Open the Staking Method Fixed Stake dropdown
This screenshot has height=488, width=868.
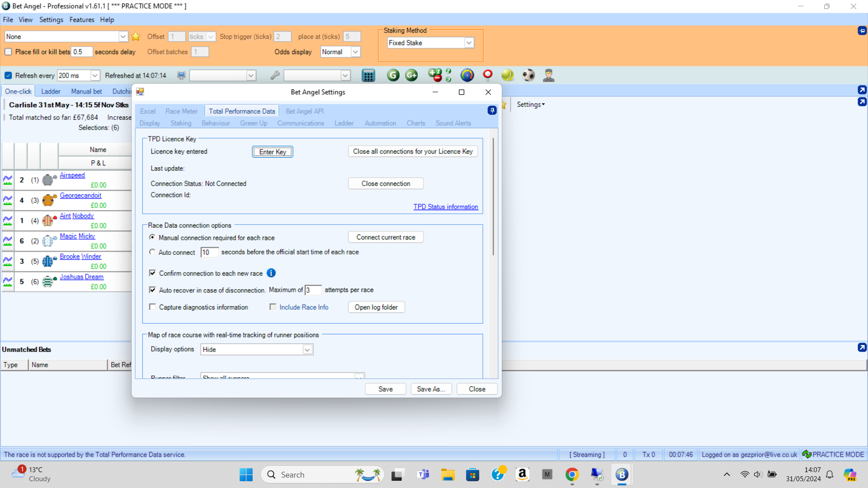(469, 43)
